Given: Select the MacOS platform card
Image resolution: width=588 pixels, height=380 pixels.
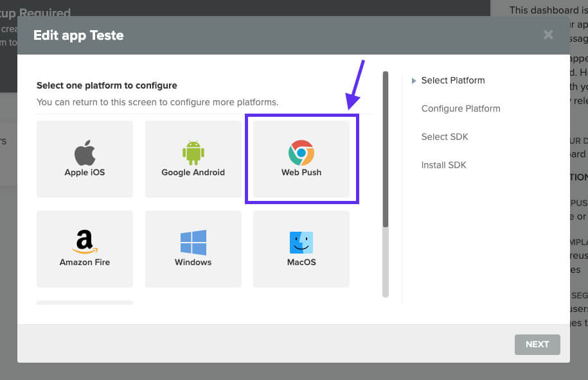Looking at the screenshot, I should [301, 249].
